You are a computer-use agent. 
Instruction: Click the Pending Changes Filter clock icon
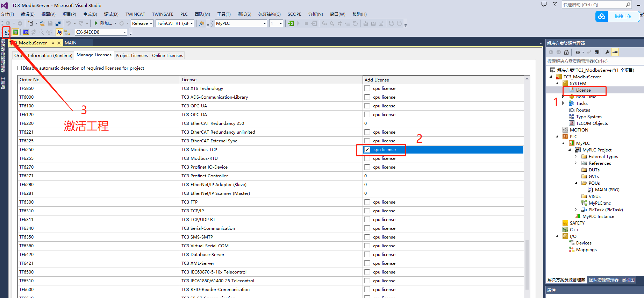point(578,52)
